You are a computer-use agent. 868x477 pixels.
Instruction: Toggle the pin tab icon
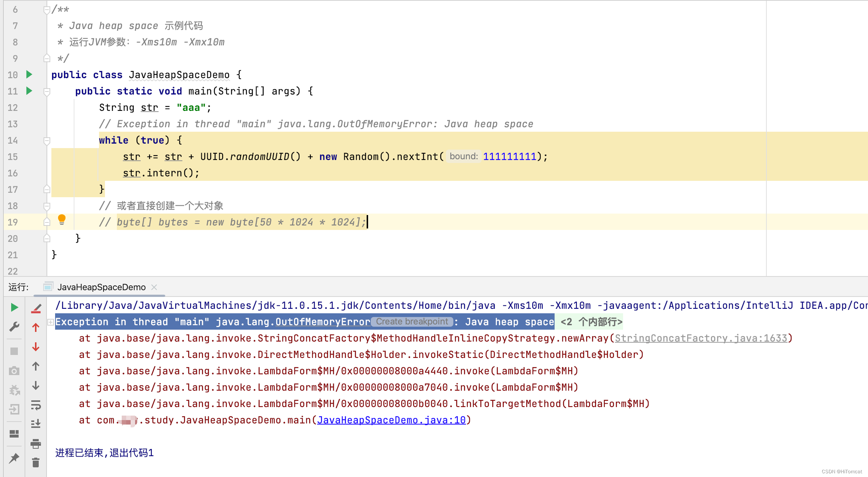pos(14,458)
